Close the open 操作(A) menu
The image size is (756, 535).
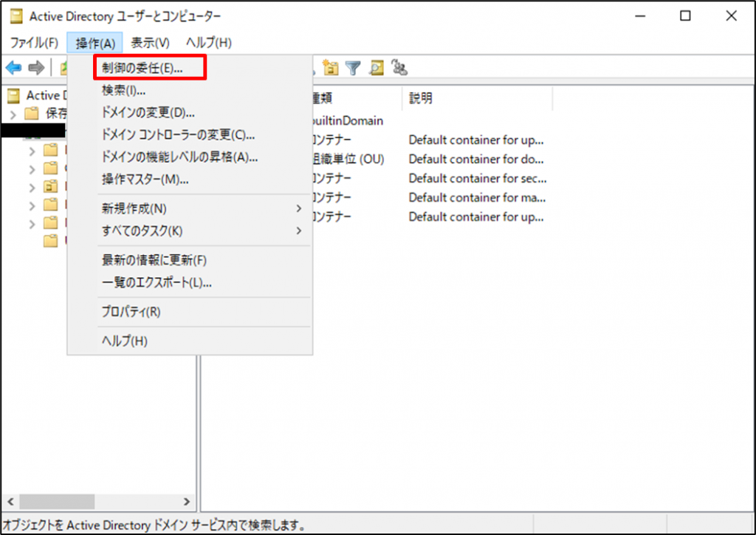[x=95, y=43]
